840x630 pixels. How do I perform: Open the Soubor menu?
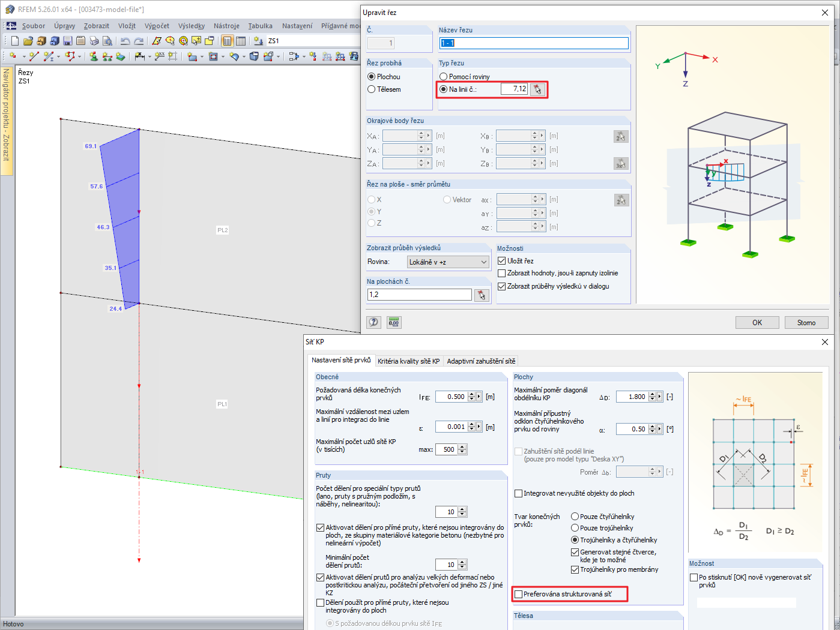[x=34, y=26]
